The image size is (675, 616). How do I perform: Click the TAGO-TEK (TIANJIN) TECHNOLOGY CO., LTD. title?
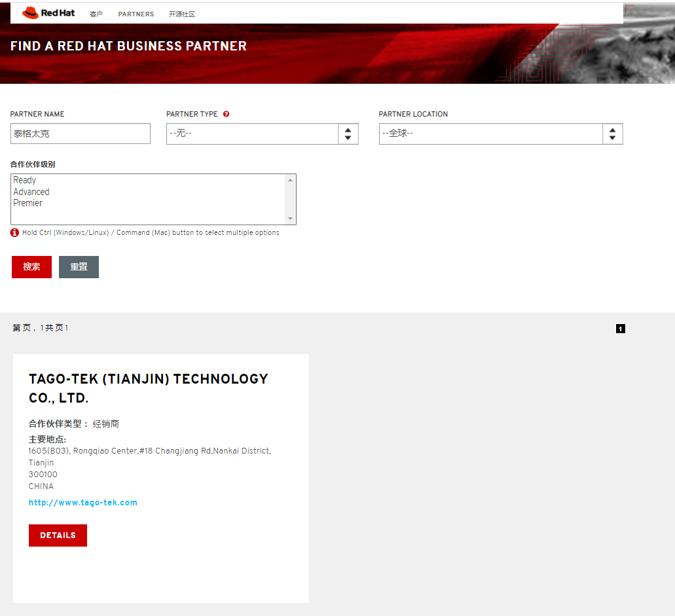pyautogui.click(x=149, y=388)
